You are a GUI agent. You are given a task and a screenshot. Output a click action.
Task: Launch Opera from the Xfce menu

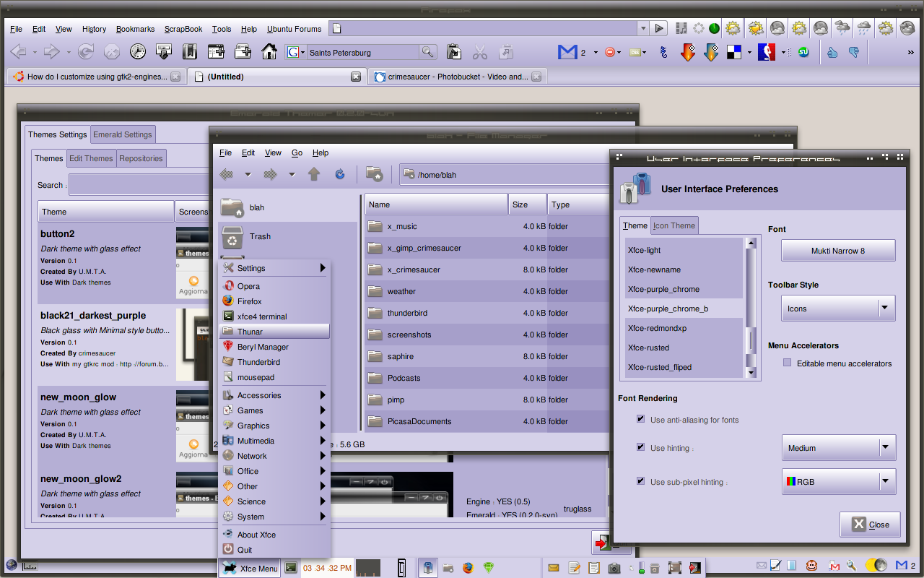click(274, 286)
